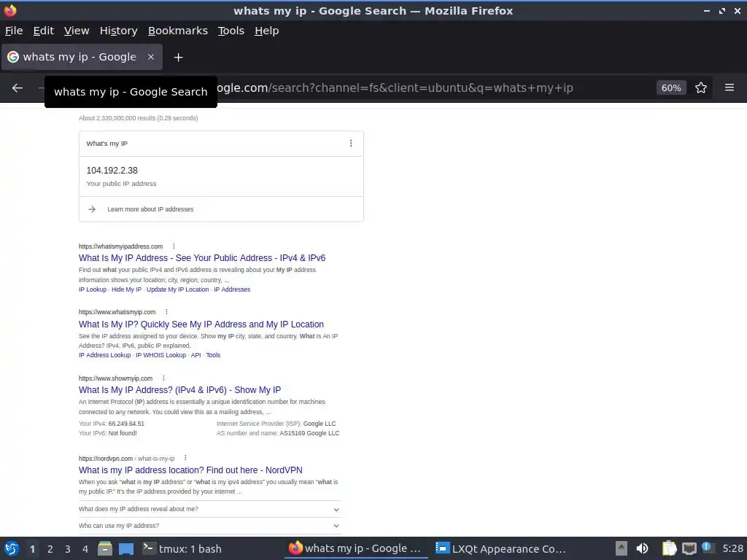Open the volume speaker tray icon
This screenshot has height=560, width=747.
coord(642,549)
